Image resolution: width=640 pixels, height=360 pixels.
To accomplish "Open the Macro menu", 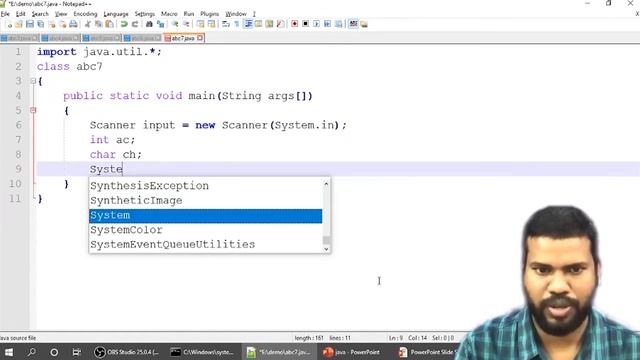I will coord(169,14).
